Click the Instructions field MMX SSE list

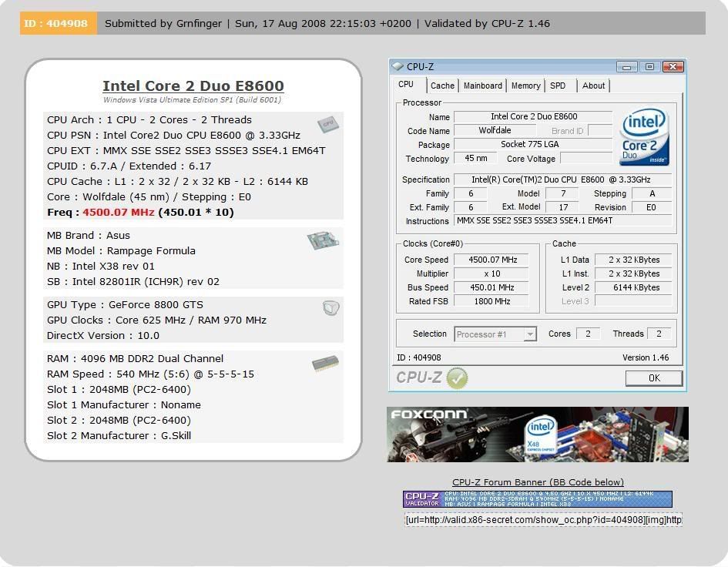coord(562,220)
